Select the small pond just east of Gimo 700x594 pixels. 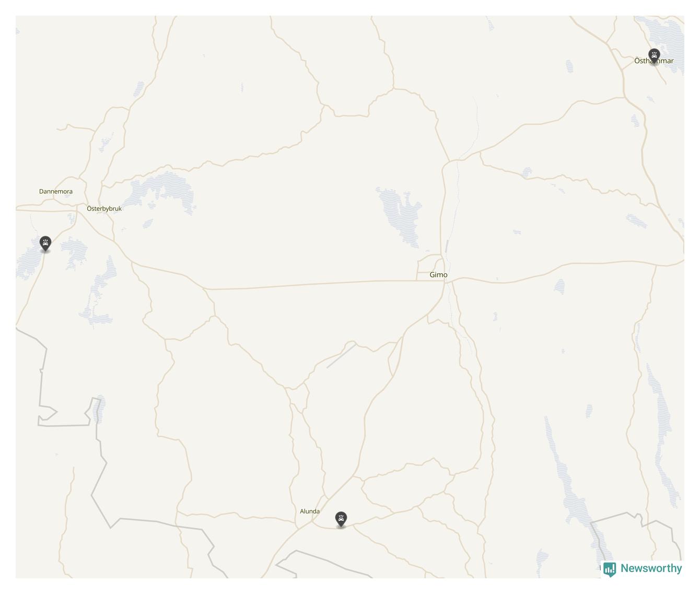point(559,286)
